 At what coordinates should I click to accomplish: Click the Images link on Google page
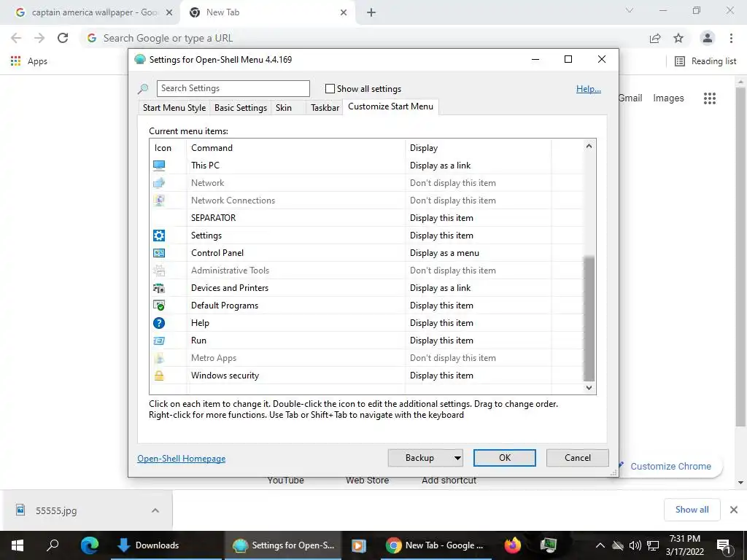[668, 98]
